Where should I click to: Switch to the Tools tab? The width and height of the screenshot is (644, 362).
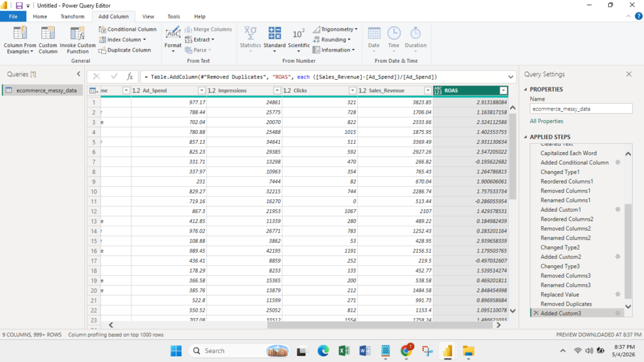pos(174,16)
